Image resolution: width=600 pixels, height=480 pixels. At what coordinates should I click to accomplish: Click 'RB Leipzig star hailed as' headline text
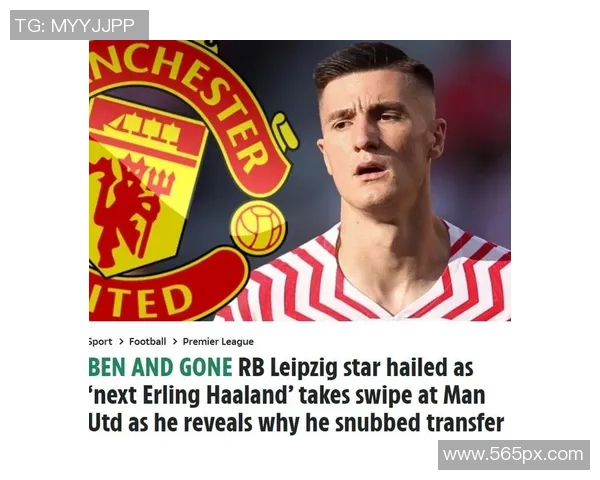(x=356, y=368)
